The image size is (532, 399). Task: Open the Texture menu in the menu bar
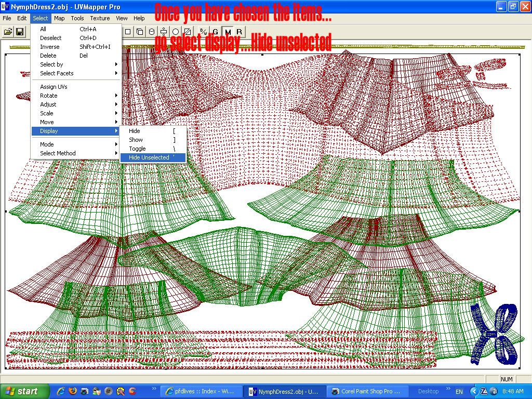tap(100, 18)
